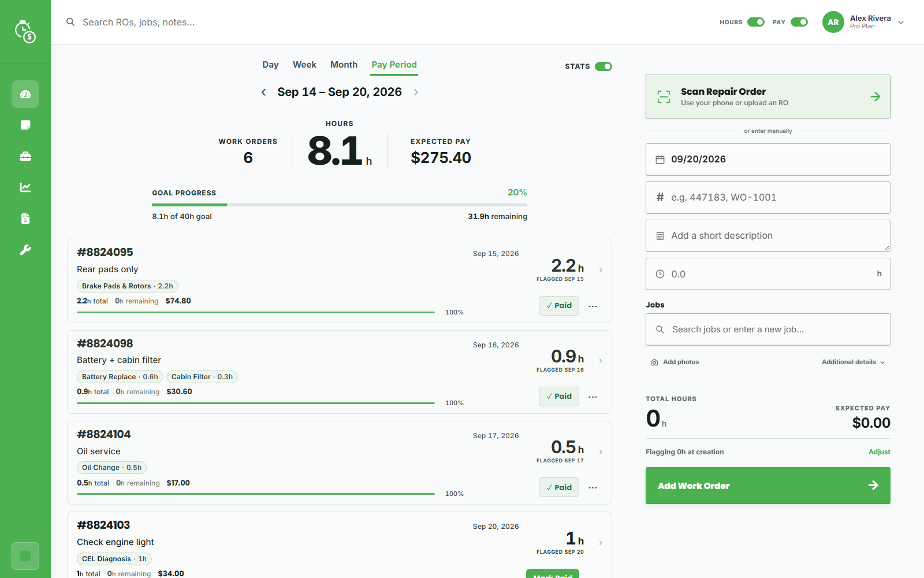The image size is (924, 578).
Task: Expand work order #8824098 chevron
Action: pyautogui.click(x=601, y=361)
